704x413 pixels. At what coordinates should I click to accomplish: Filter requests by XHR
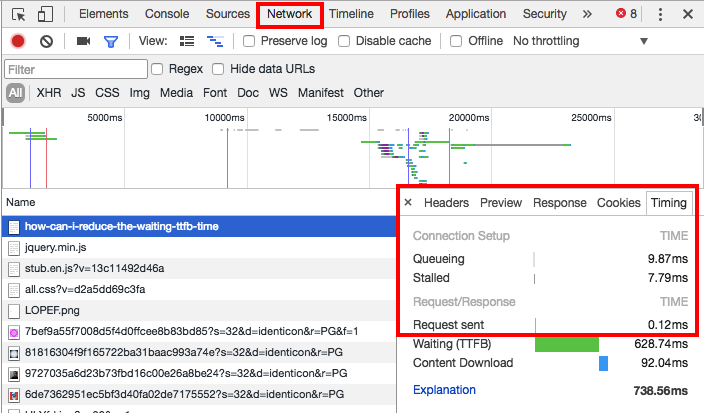[x=49, y=93]
